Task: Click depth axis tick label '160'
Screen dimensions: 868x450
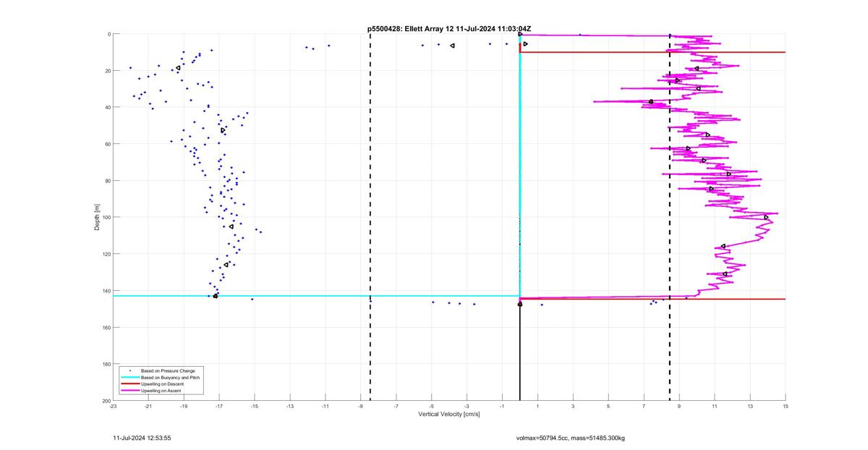Action: click(x=106, y=327)
